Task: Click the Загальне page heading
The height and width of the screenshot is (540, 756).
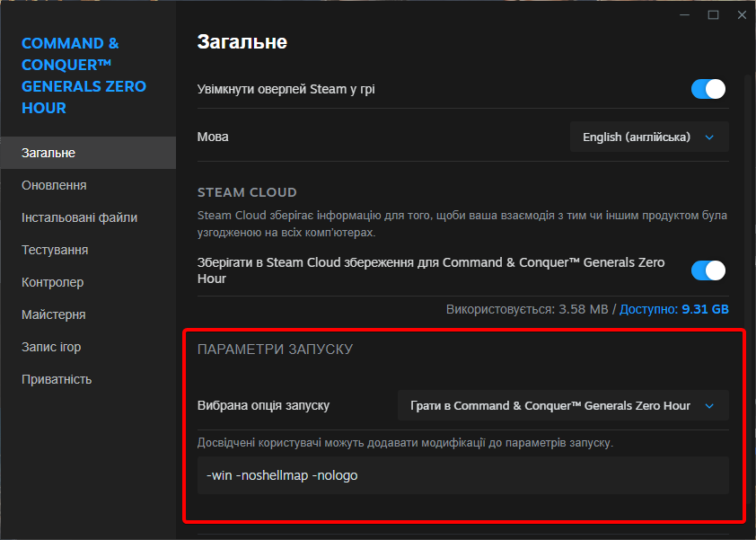Action: click(x=242, y=42)
